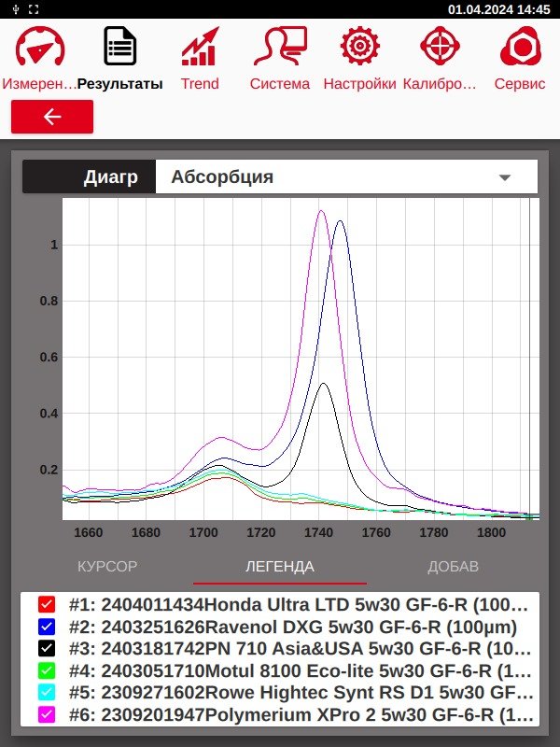Screen dimensions: 560x747
Task: Open the Настройки gear icon
Action: point(360,46)
